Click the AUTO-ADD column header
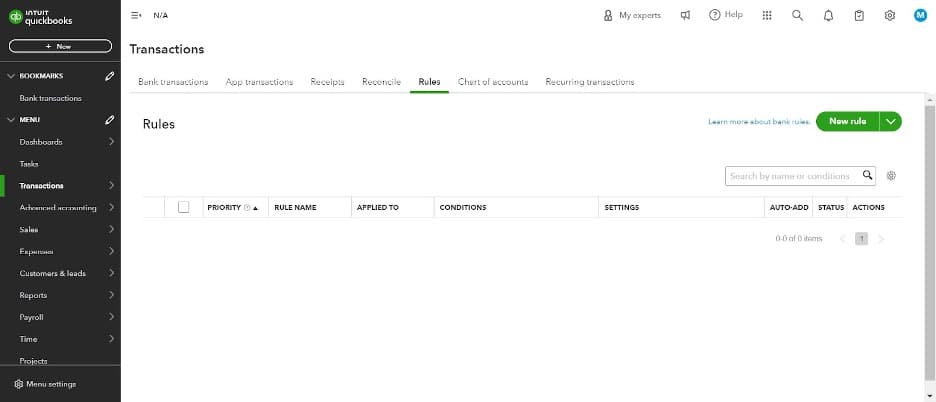Screen dimensions: 936x402 [789, 207]
